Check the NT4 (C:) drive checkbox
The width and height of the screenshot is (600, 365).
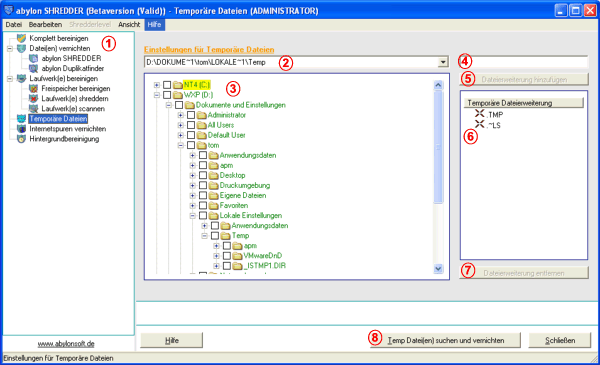click(167, 85)
